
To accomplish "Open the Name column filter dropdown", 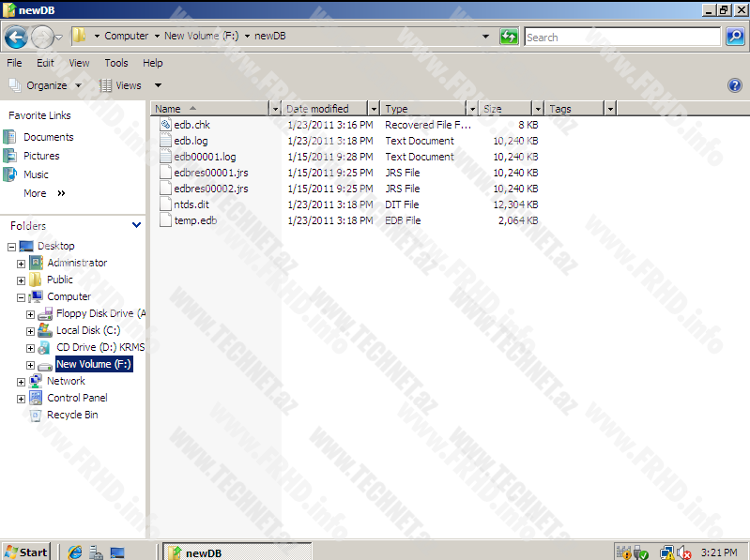I will click(275, 109).
